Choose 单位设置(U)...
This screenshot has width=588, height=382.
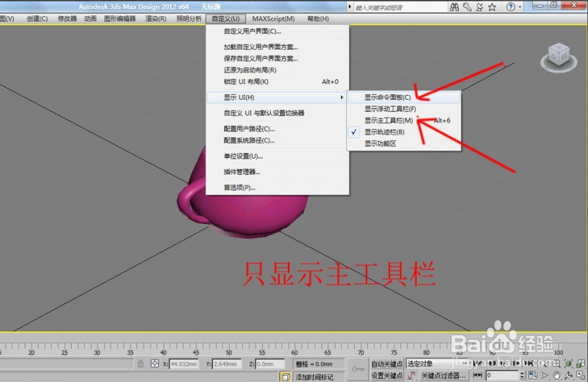coord(278,156)
